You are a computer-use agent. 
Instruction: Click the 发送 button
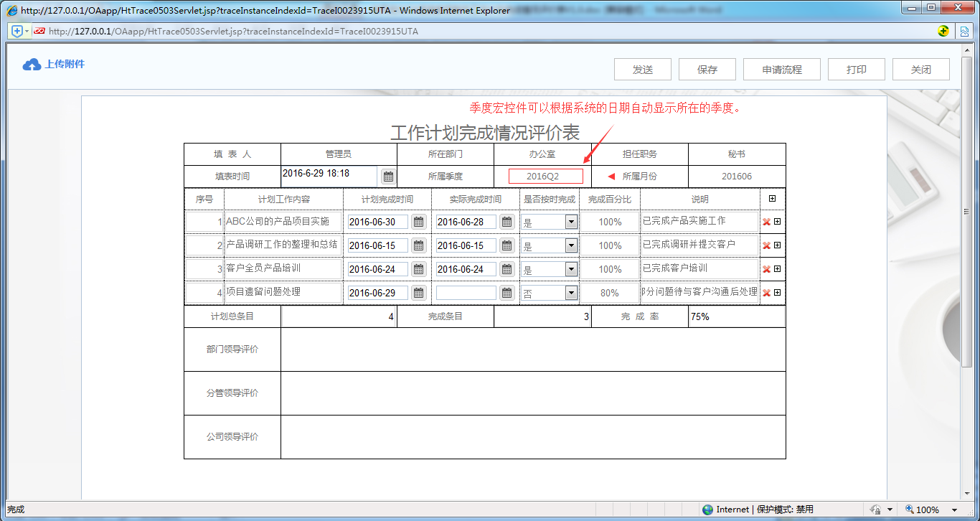point(642,69)
